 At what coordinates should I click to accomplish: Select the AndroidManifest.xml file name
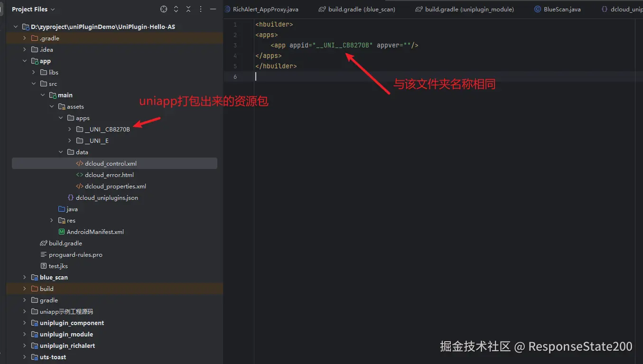pyautogui.click(x=95, y=232)
